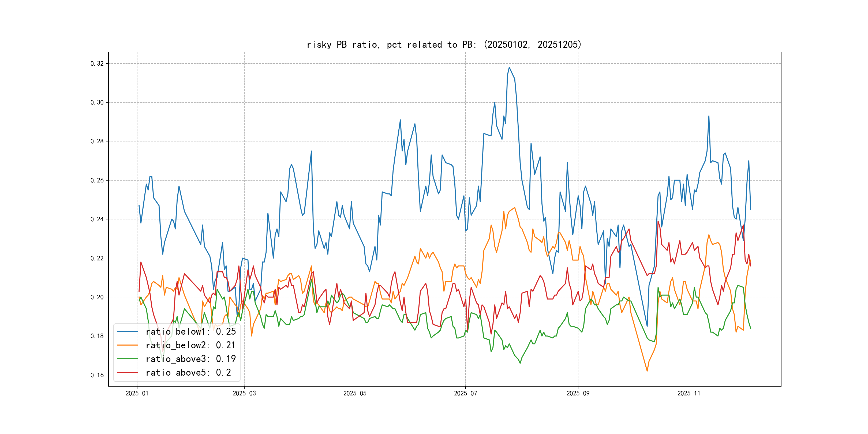Viewport: 868px width, 434px height.
Task: Click the 0.32 y-axis tick label
Action: (x=97, y=64)
